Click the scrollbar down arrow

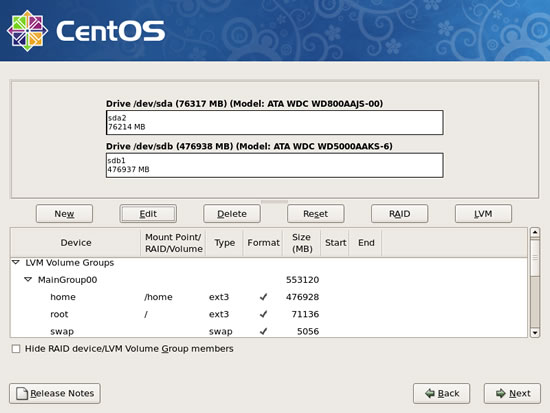535,332
